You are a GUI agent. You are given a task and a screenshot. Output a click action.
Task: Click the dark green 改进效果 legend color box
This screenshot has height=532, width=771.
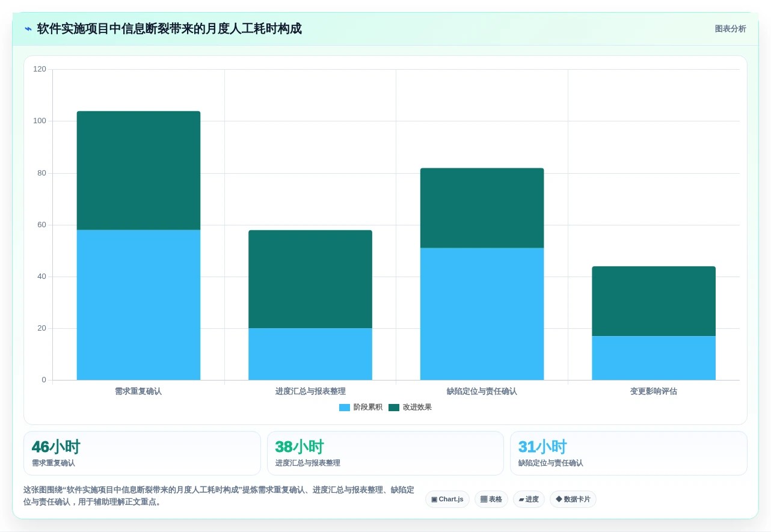pos(394,408)
